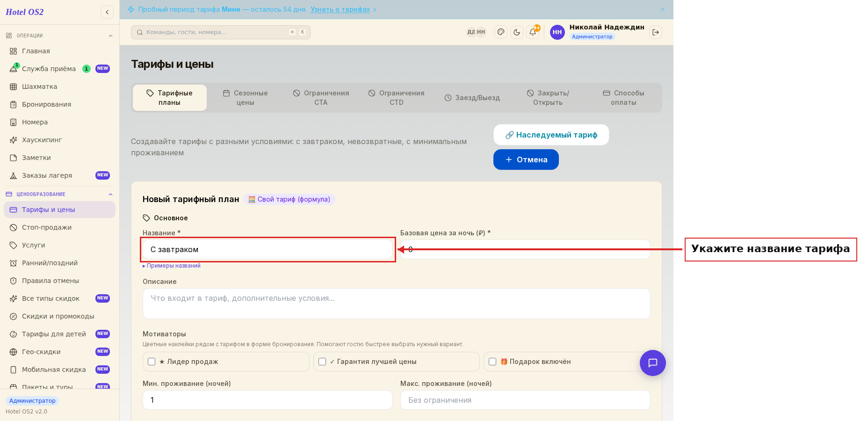This screenshot has width=868, height=421.
Task: Switch to Ограничения CTD tab
Action: [x=397, y=98]
